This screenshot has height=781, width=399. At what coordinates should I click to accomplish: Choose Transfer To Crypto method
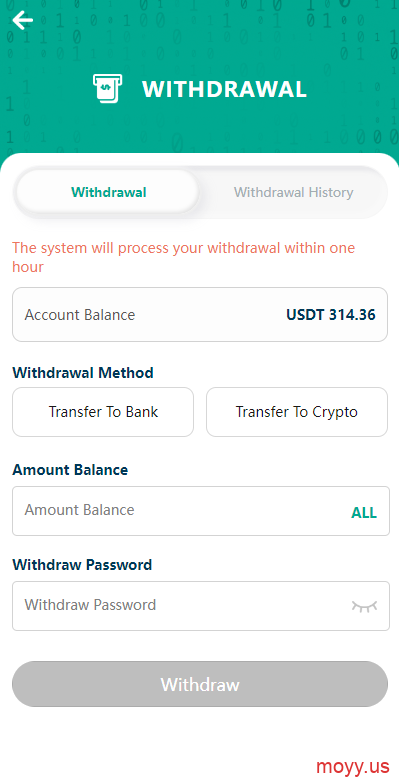[x=297, y=412]
